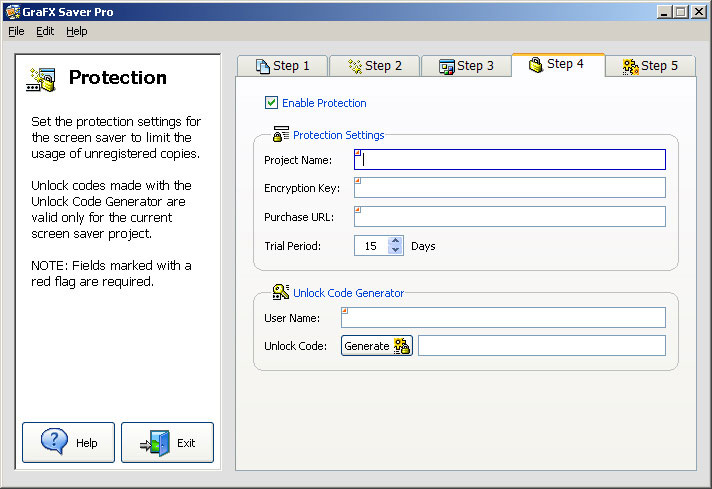Viewport: 712px width, 489px height.
Task: Select the Trial Period value field
Action: click(371, 246)
